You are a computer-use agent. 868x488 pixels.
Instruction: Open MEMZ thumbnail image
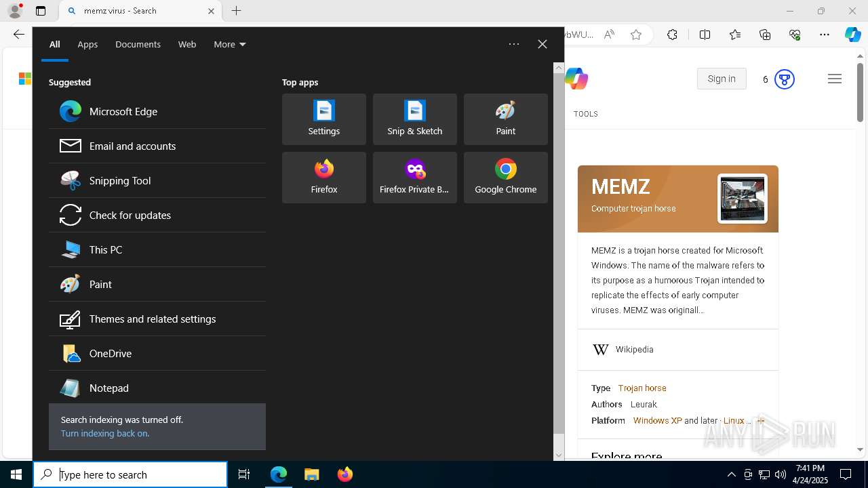click(743, 199)
